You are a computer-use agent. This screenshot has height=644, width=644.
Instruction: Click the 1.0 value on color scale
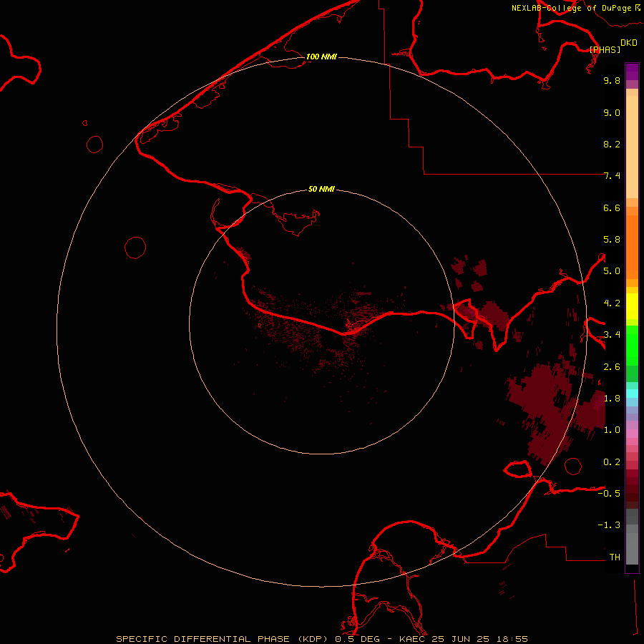coord(612,430)
